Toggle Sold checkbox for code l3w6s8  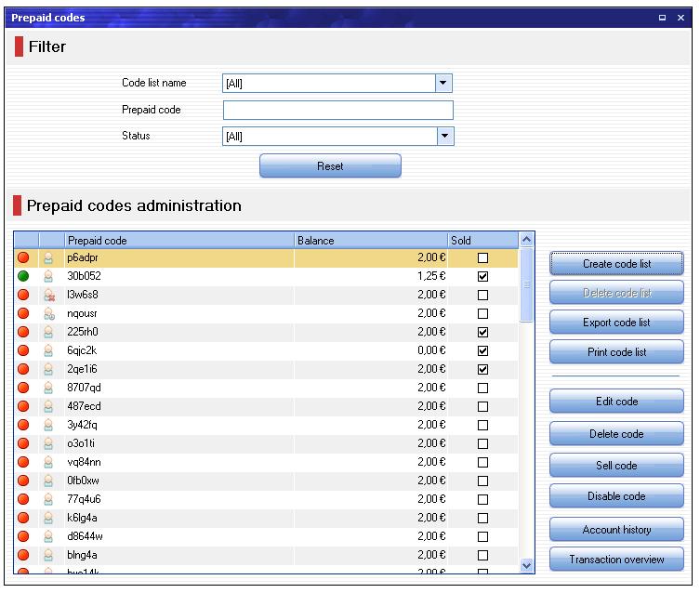[x=482, y=295]
